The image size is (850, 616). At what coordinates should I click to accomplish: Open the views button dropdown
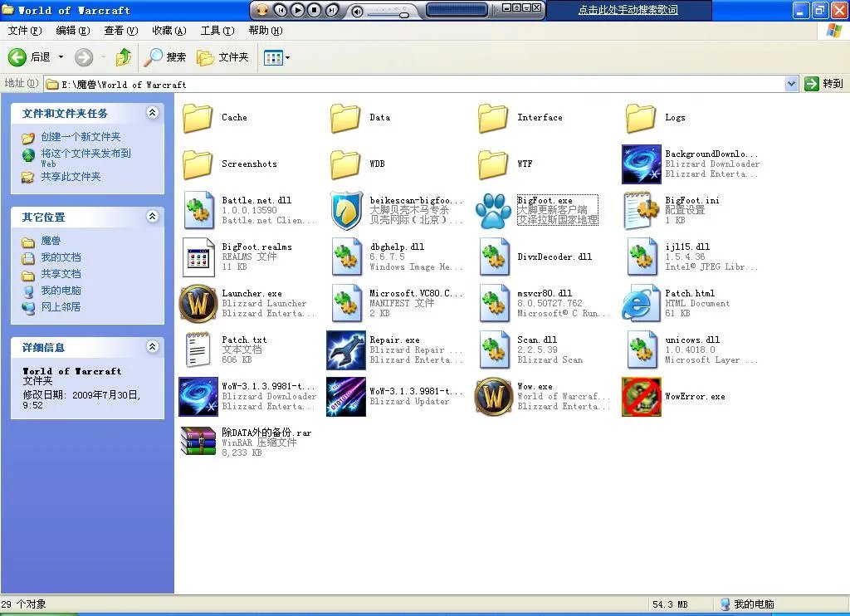[x=287, y=57]
